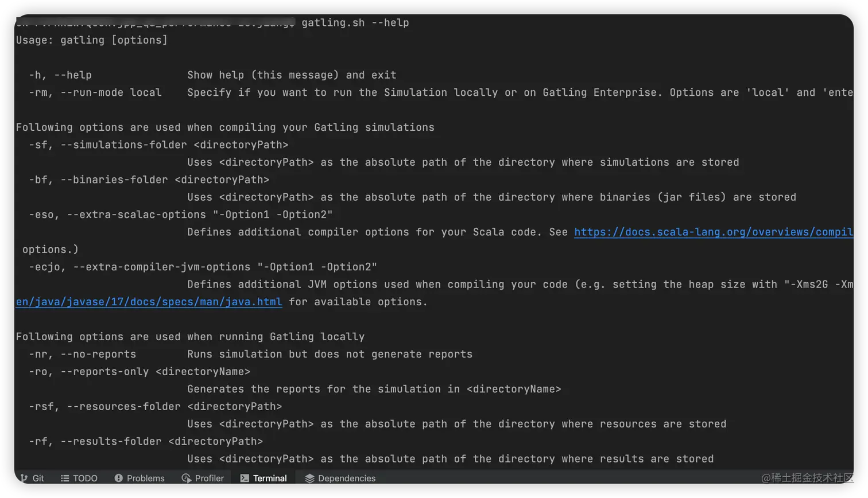Image resolution: width=868 pixels, height=498 pixels.
Task: Open the Problems tab
Action: pyautogui.click(x=145, y=478)
